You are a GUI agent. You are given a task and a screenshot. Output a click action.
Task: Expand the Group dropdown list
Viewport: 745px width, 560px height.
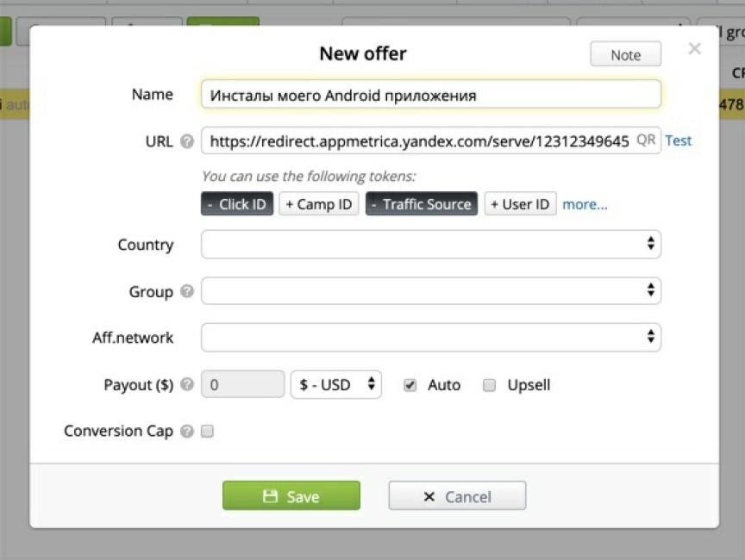[x=431, y=291]
